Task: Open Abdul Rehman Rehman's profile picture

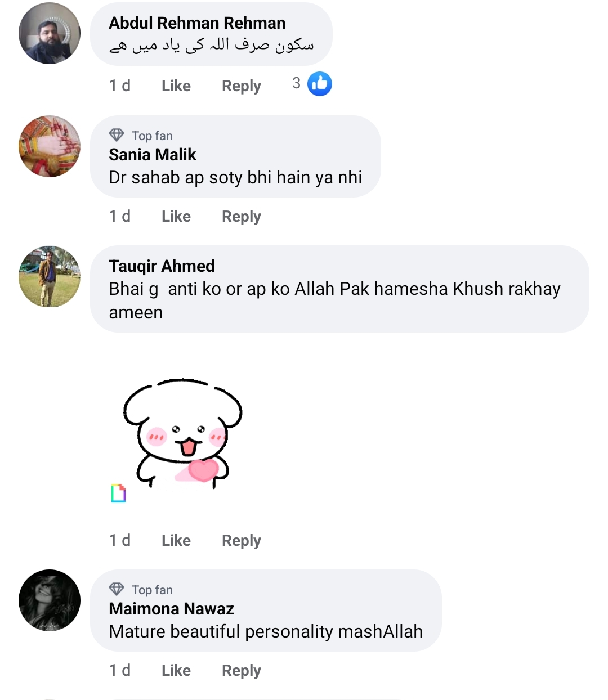Action: (x=50, y=34)
